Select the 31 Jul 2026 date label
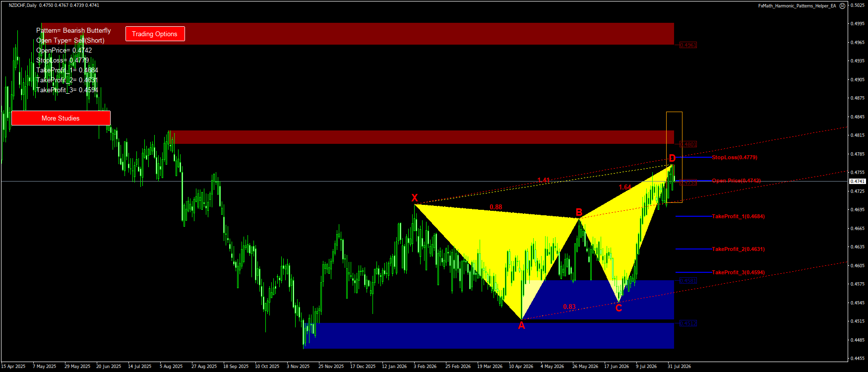Image resolution: width=868 pixels, height=372 pixels. point(679,367)
